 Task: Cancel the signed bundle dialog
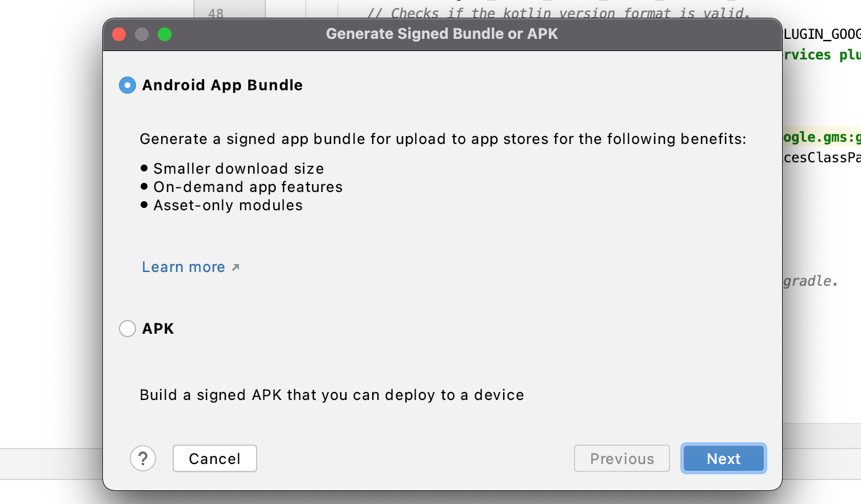(215, 458)
